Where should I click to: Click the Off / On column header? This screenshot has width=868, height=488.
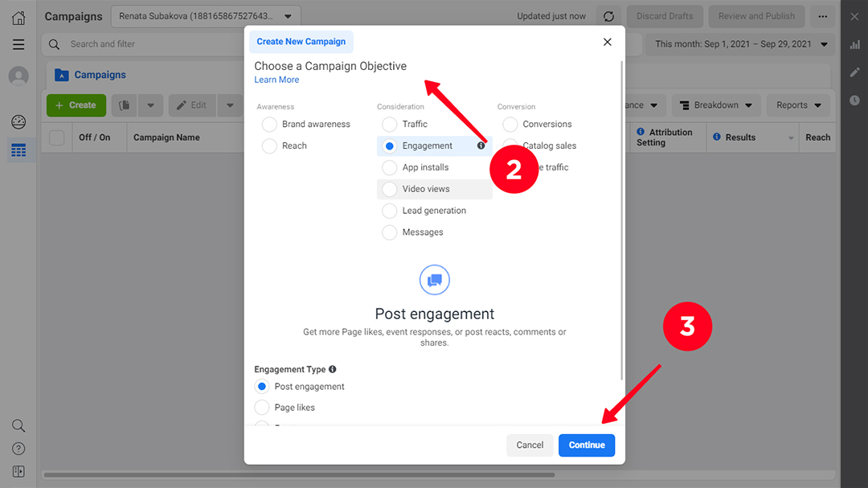pyautogui.click(x=95, y=137)
